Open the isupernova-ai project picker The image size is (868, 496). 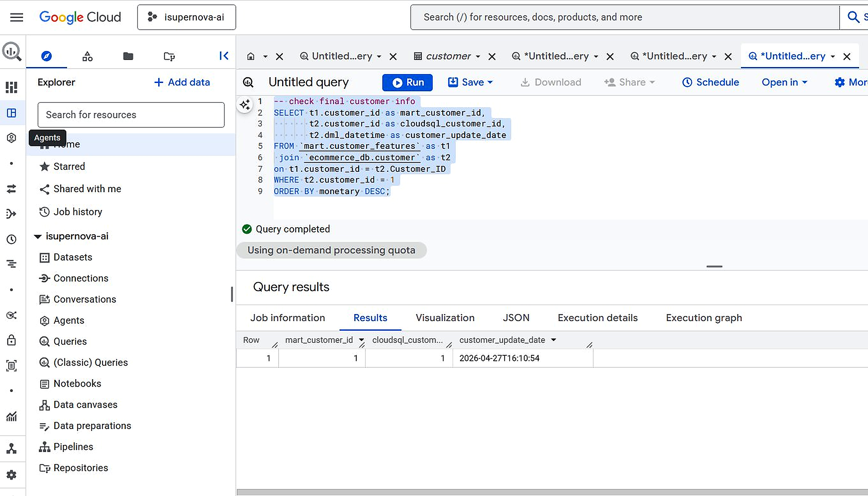click(x=186, y=17)
